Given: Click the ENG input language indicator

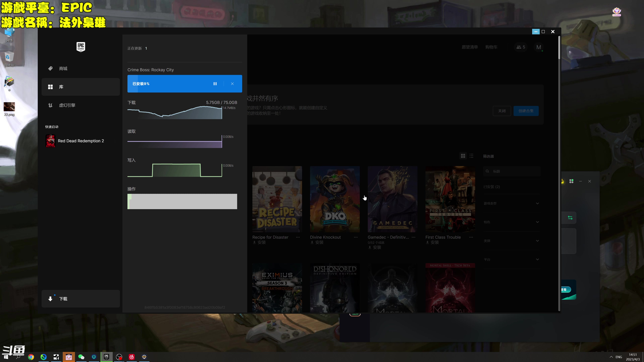Looking at the screenshot, I should click(x=619, y=357).
